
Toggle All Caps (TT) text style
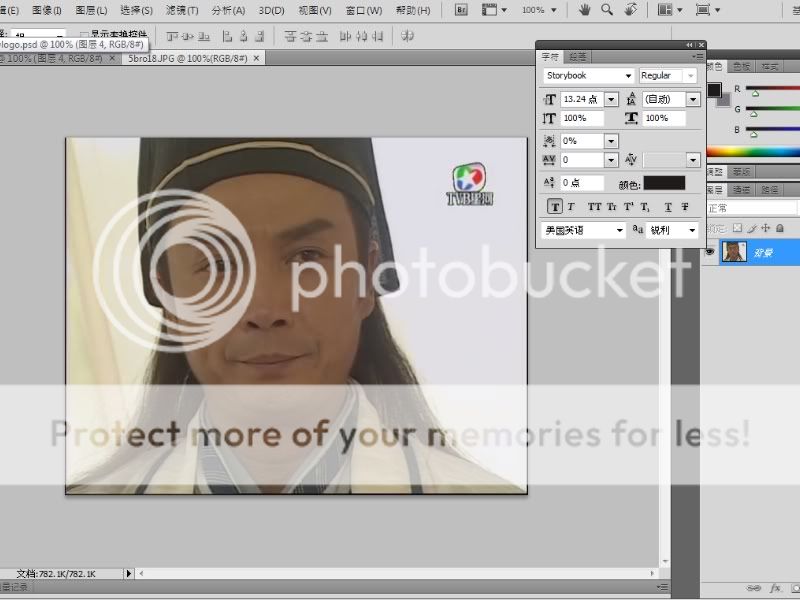pyautogui.click(x=594, y=207)
